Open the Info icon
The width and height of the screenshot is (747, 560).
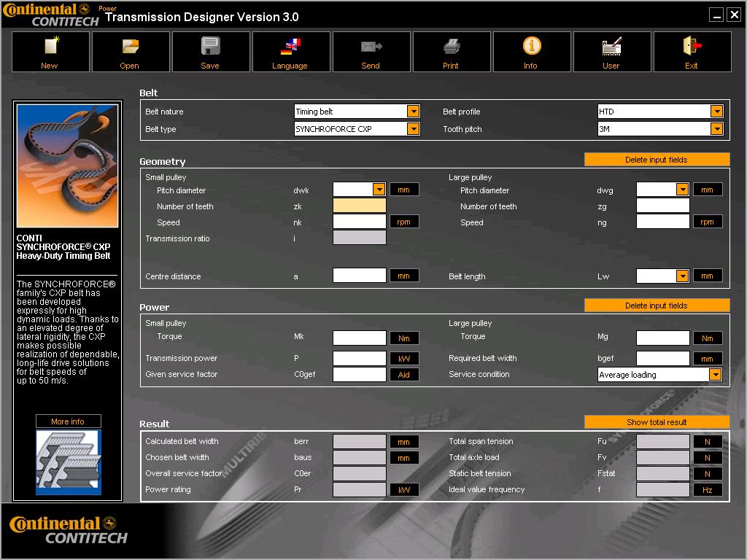click(532, 52)
